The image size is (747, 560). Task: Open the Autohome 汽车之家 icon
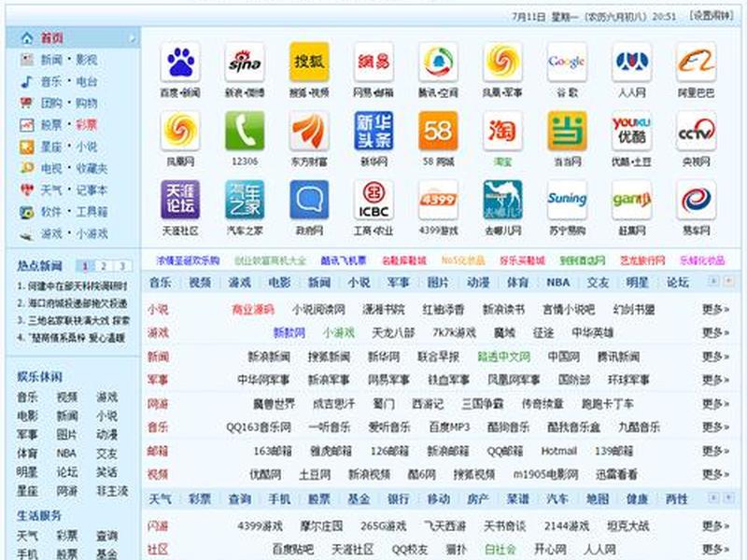pyautogui.click(x=245, y=200)
